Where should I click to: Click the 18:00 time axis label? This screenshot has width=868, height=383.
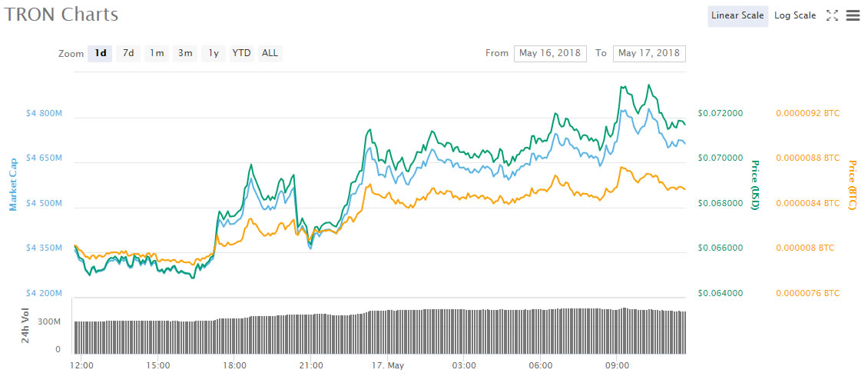click(234, 365)
